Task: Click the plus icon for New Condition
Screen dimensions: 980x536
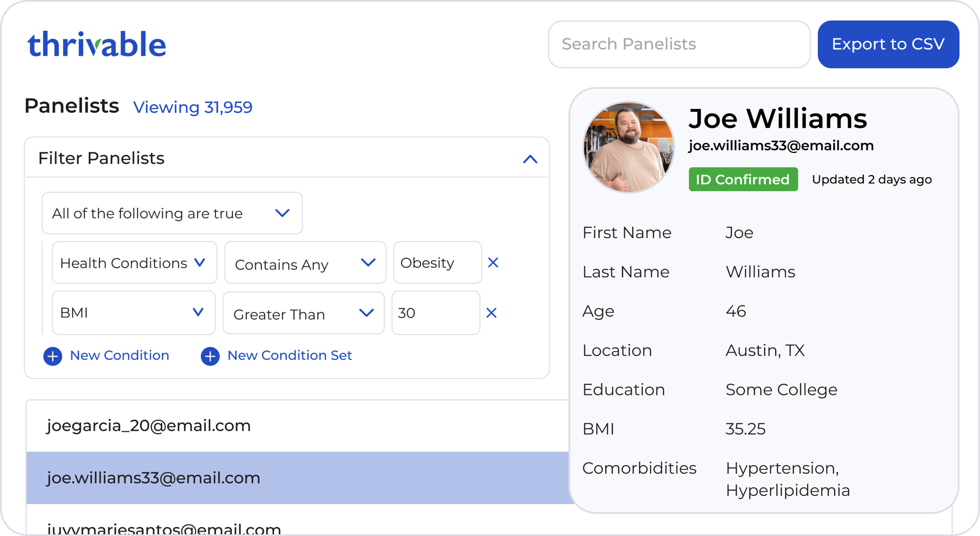Action: (54, 356)
